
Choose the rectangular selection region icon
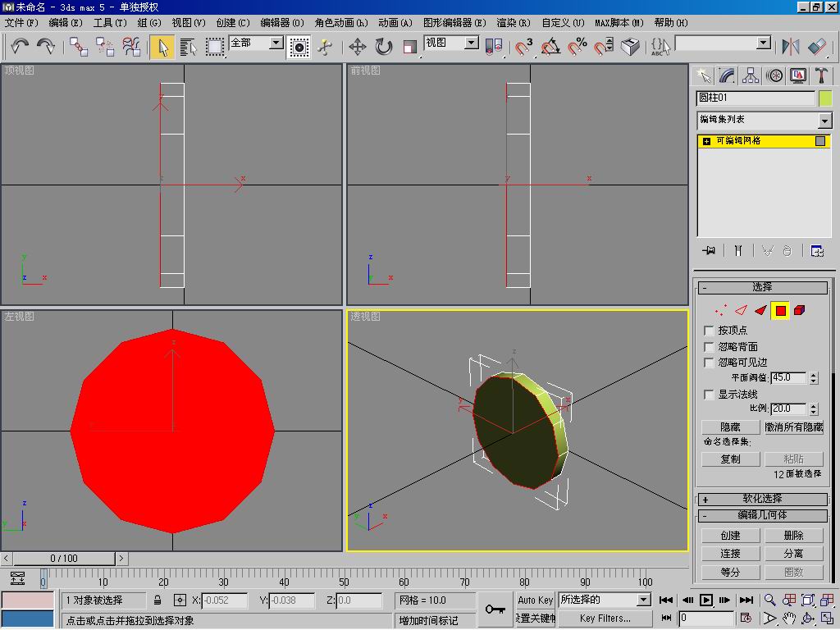[214, 47]
